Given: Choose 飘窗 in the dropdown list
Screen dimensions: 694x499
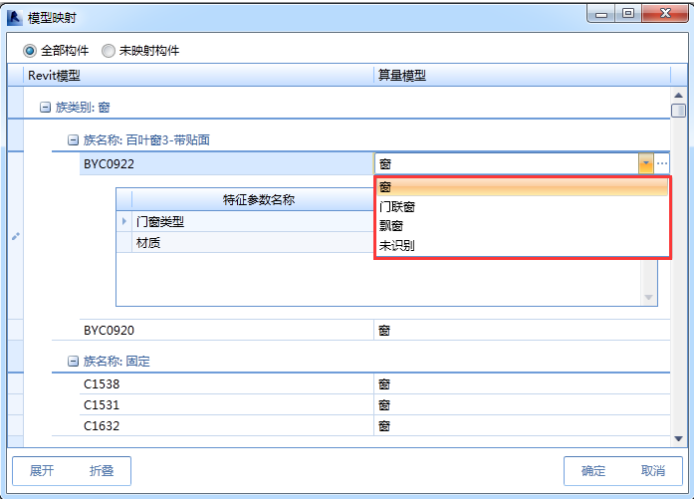Looking at the screenshot, I should tap(522, 226).
